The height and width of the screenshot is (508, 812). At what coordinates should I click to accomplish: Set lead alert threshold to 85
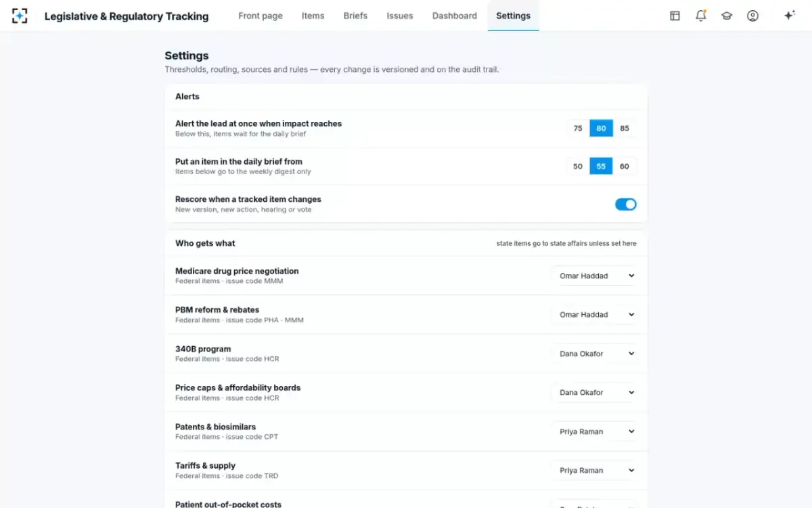pos(625,128)
